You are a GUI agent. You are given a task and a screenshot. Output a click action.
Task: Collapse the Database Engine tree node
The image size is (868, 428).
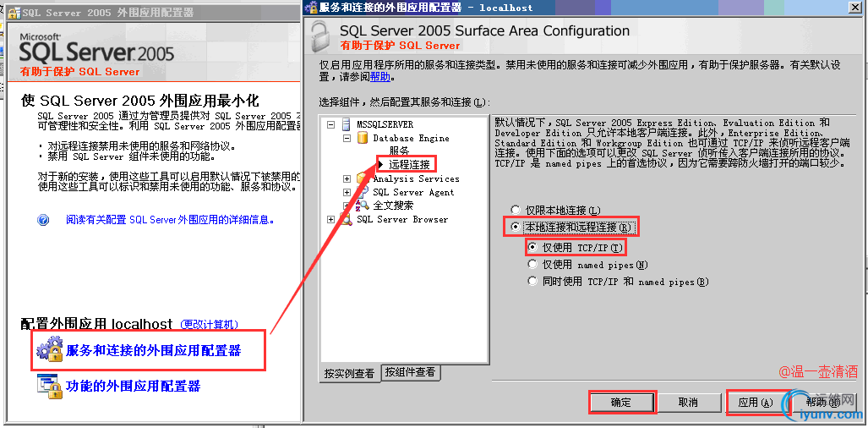347,138
